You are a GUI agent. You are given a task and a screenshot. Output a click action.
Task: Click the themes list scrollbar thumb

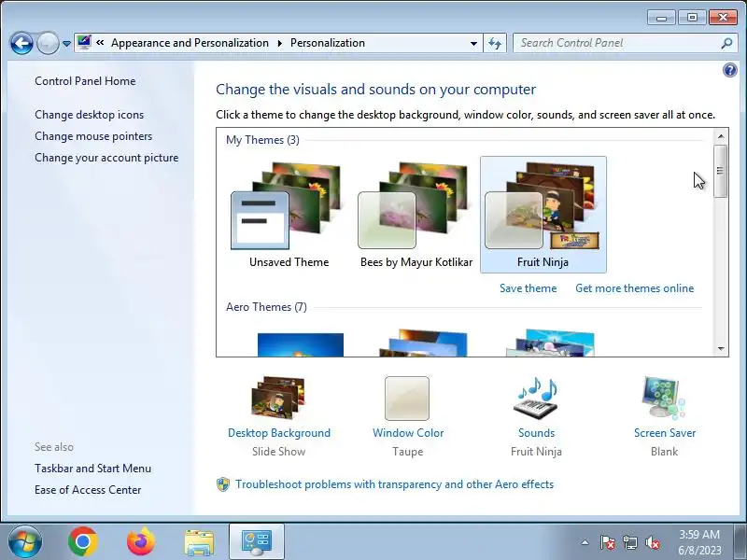[721, 171]
